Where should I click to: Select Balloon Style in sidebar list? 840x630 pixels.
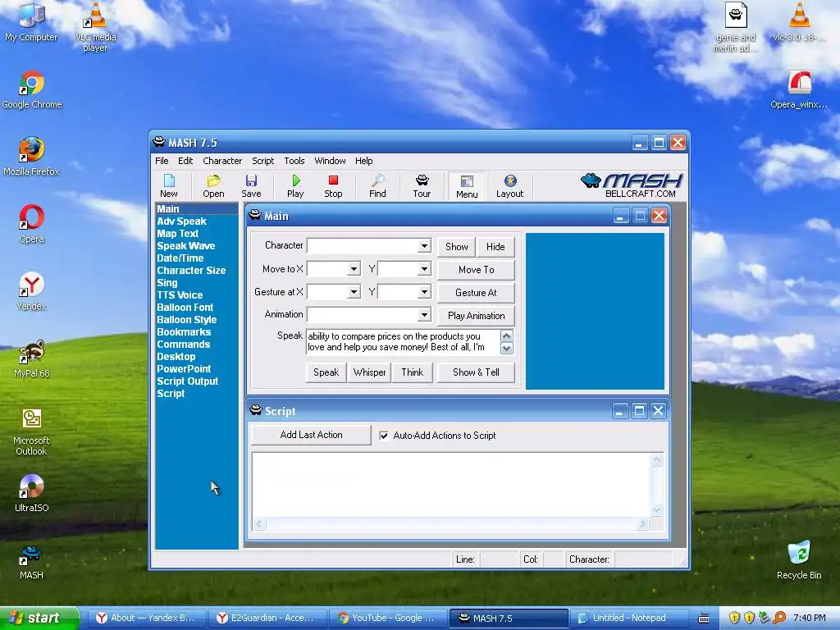coord(187,320)
